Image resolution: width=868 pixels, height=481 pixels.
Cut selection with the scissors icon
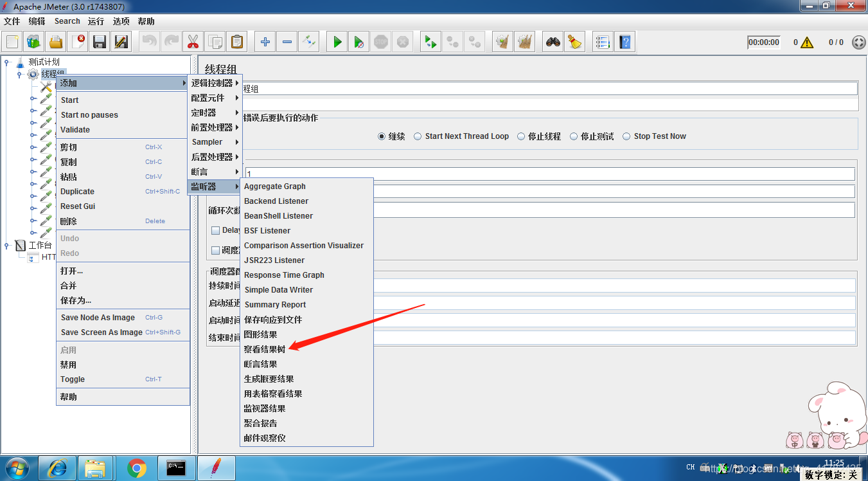[192, 42]
